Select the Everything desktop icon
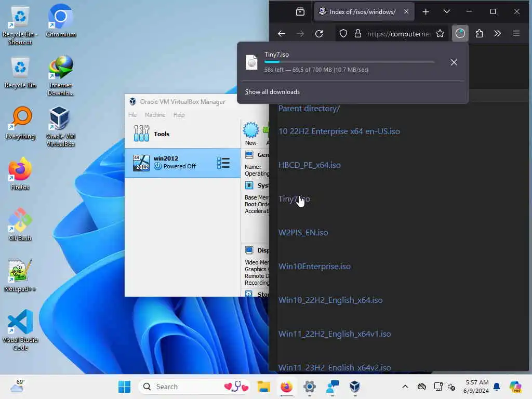Image resolution: width=532 pixels, height=399 pixels. tap(20, 124)
